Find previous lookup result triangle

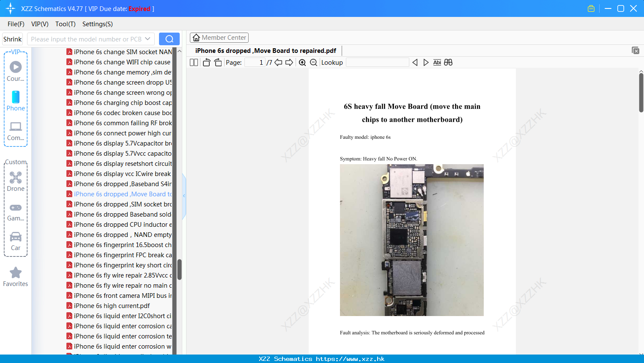tap(415, 62)
